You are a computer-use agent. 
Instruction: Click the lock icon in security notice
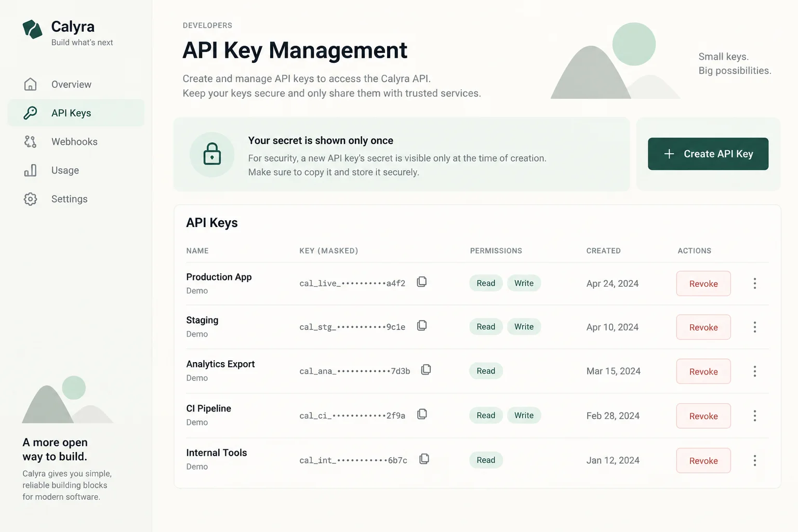click(x=212, y=154)
